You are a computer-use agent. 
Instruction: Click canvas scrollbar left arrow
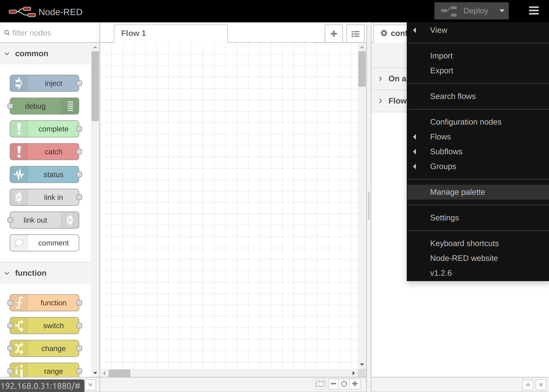click(x=104, y=373)
